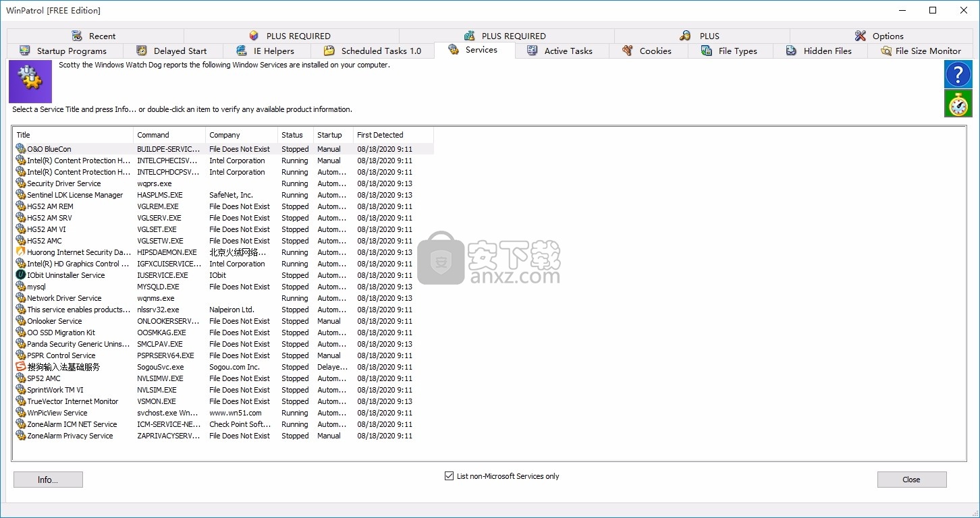Click the Info... button
Image resolution: width=980 pixels, height=518 pixels.
click(48, 480)
